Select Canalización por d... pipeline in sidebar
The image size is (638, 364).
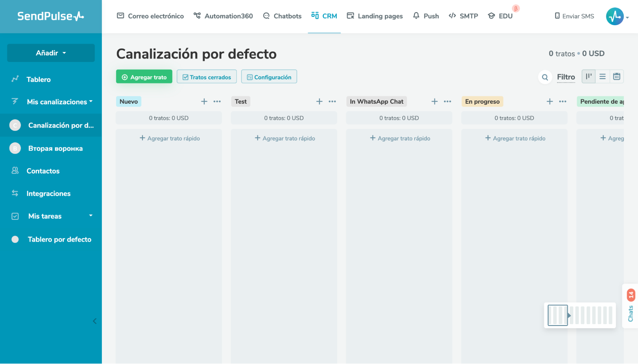pyautogui.click(x=51, y=125)
